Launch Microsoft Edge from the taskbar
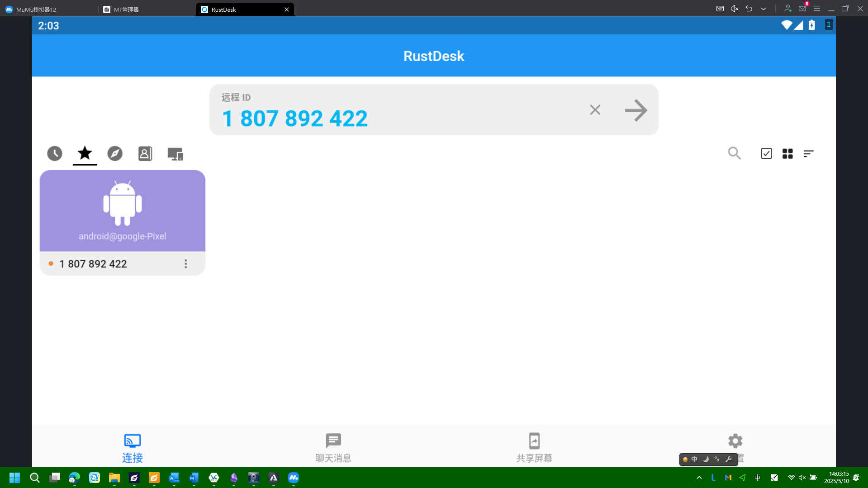 tap(75, 478)
